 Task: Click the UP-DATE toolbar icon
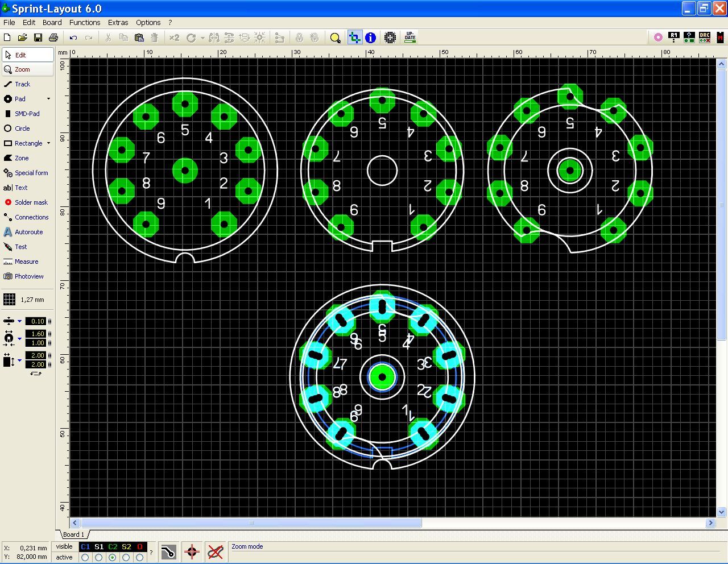(410, 38)
